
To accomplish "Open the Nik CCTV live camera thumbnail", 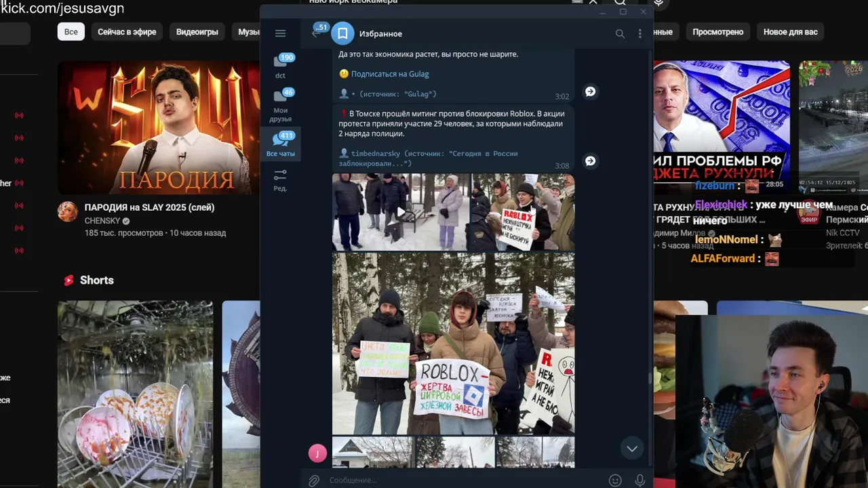I will [833, 127].
